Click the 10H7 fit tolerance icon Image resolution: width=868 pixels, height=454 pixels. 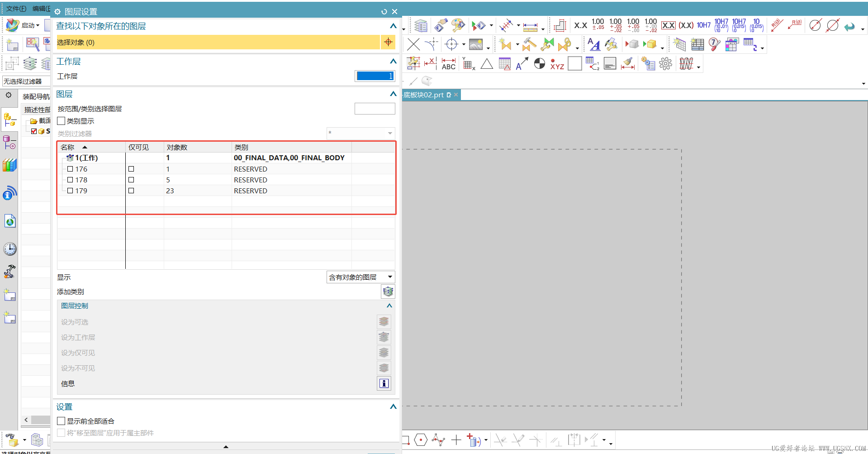coord(704,25)
